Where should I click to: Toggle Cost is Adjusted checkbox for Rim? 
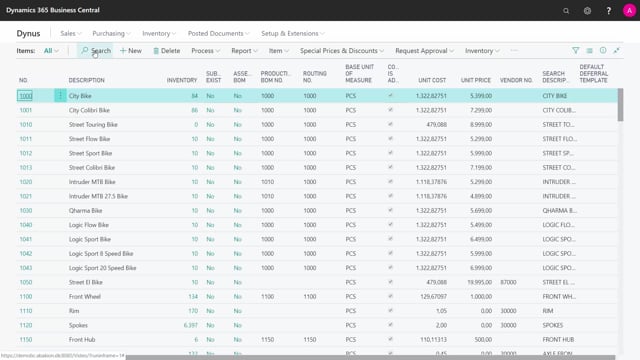click(391, 311)
